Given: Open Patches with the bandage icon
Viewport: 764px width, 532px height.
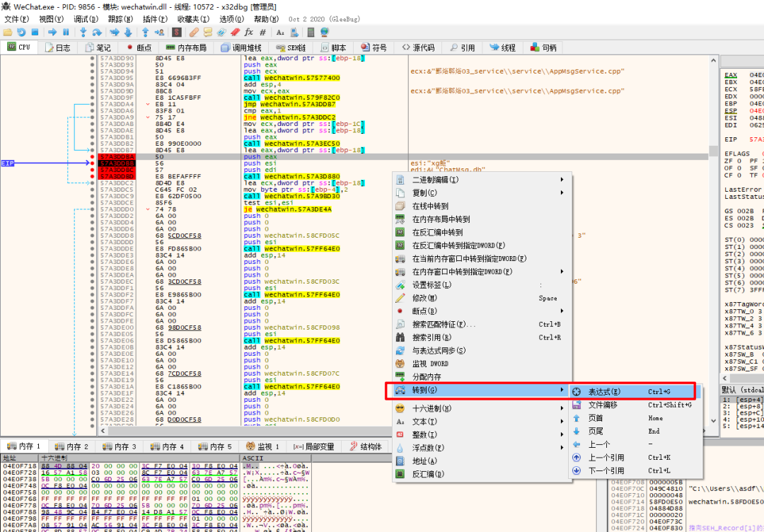Looking at the screenshot, I should 194,32.
